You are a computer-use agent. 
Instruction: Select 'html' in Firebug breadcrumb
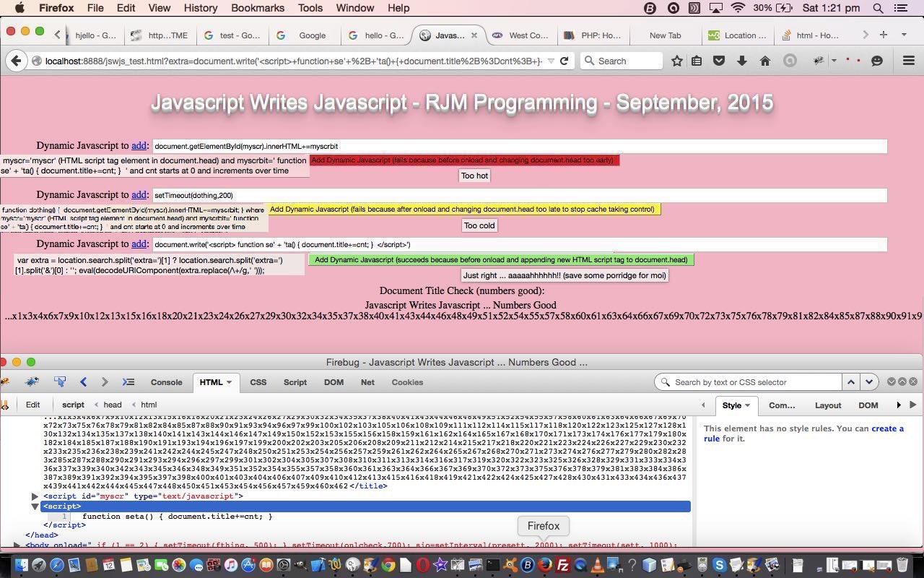(149, 405)
